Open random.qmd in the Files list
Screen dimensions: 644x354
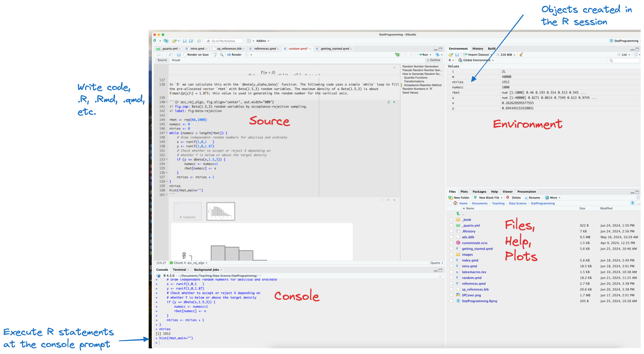pos(472,278)
